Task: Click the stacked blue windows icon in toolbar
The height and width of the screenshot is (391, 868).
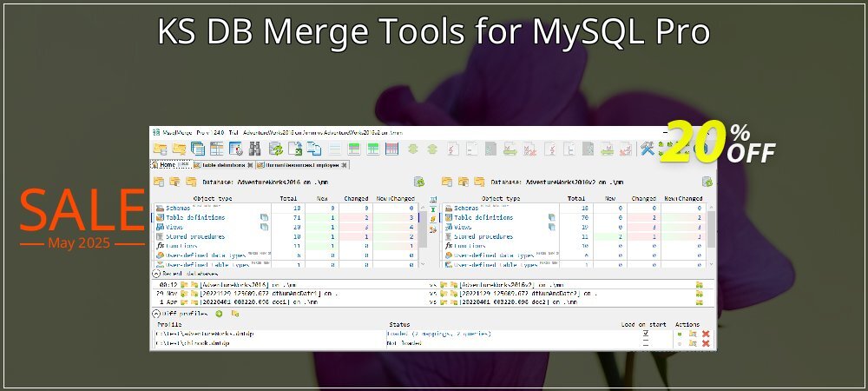Action: pos(198,149)
